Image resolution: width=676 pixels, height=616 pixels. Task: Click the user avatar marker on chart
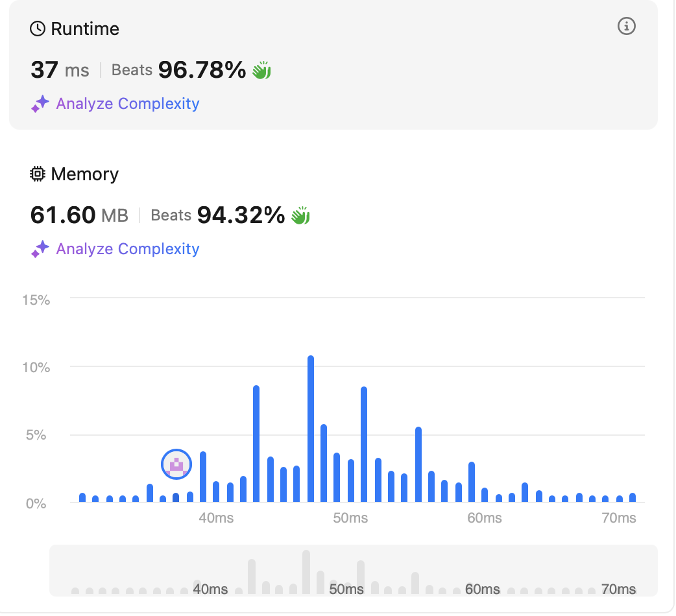tap(176, 464)
